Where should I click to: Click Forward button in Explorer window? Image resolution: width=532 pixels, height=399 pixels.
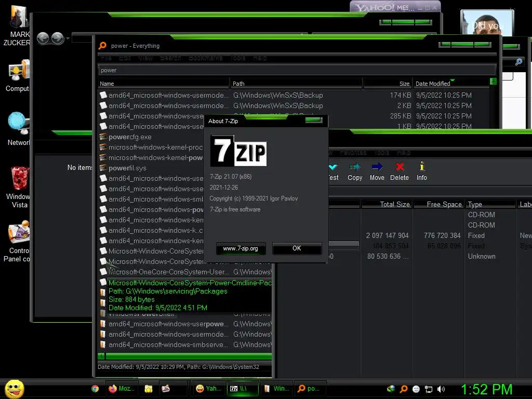(57, 38)
